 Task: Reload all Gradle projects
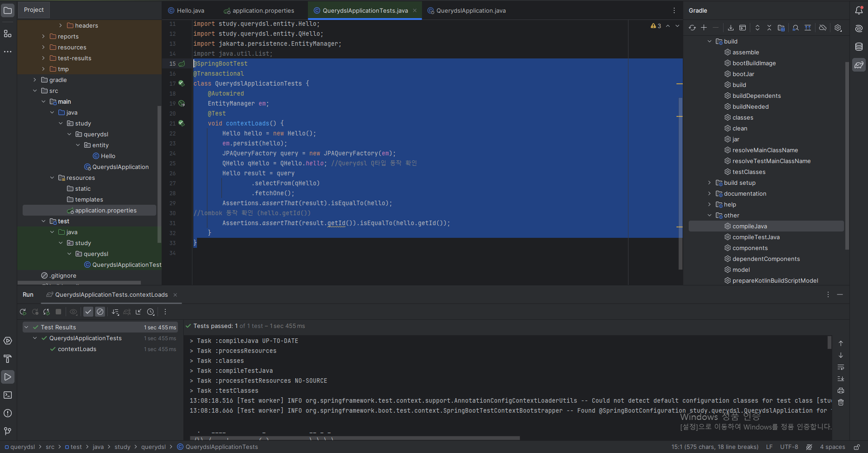[x=692, y=28]
